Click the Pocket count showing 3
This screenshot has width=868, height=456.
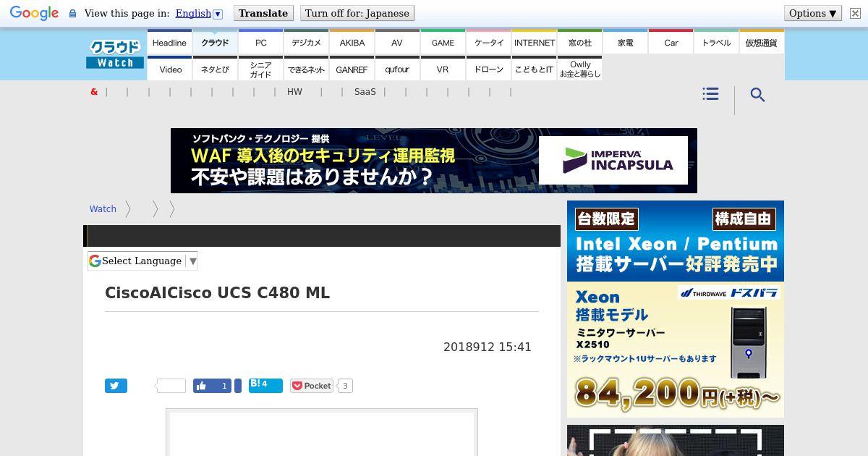pyautogui.click(x=345, y=386)
